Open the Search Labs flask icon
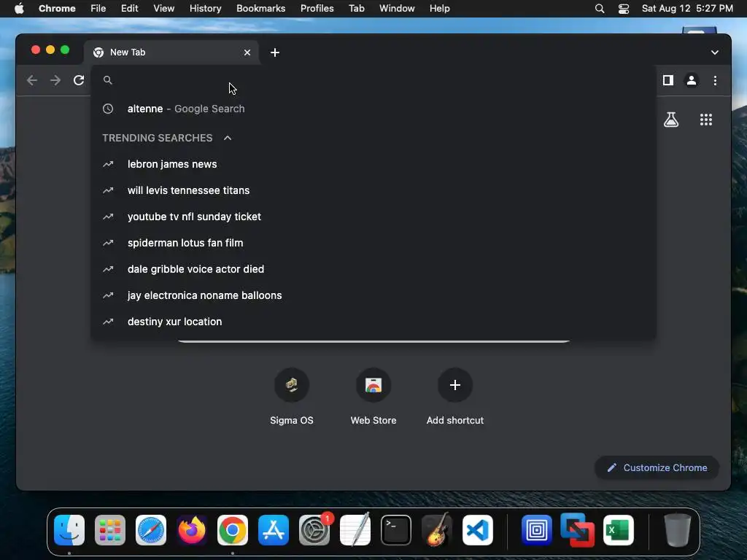Viewport: 747px width, 560px height. (x=671, y=120)
